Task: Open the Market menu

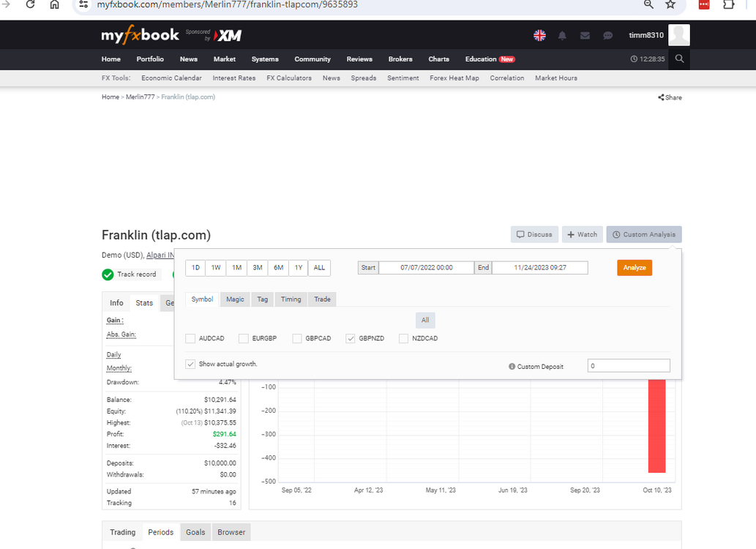Action: coord(225,59)
